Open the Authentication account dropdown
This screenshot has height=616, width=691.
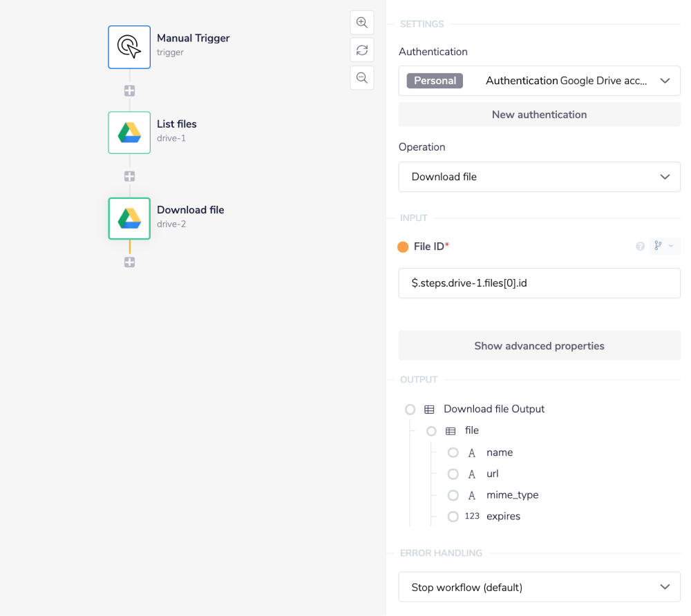(x=539, y=81)
